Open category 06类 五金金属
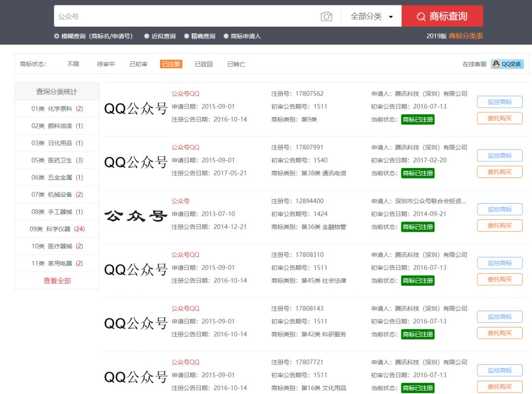This screenshot has width=532, height=394. pos(57,178)
